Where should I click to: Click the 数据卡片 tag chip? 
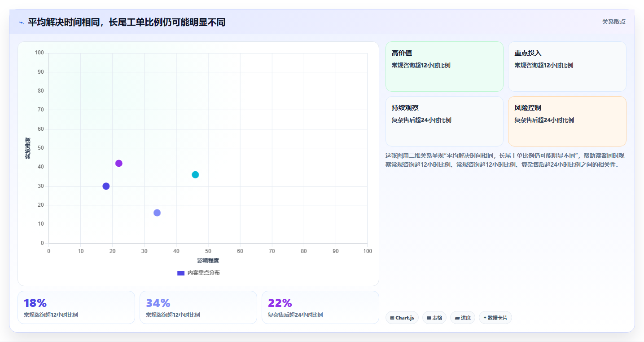click(x=495, y=318)
